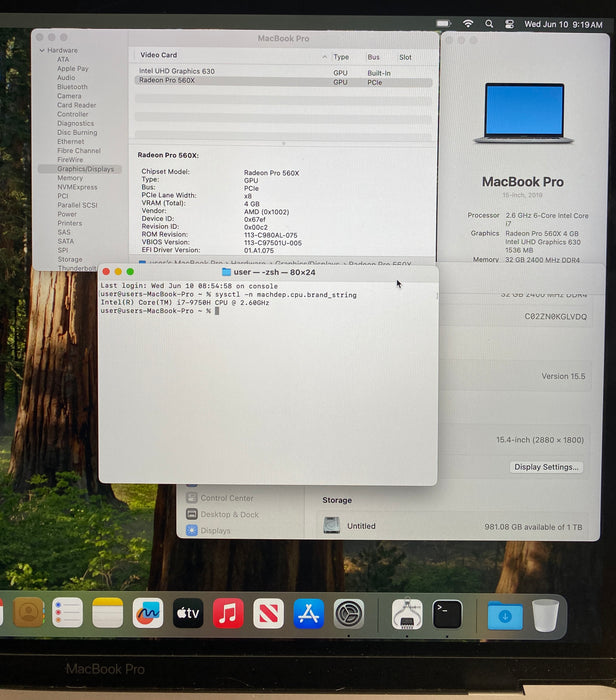Screen dimensions: 616x700
Task: Click the Version 15.5 macOS text
Action: click(563, 376)
